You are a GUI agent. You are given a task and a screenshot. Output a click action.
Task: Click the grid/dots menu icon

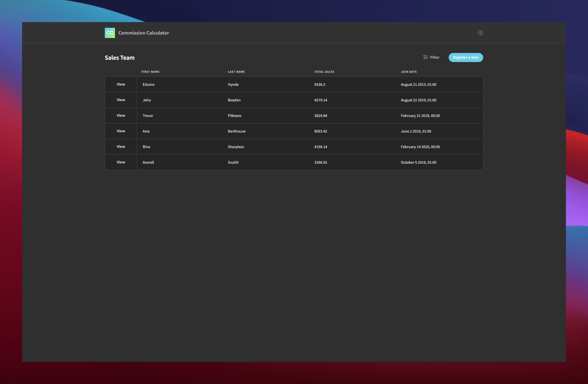tap(480, 33)
